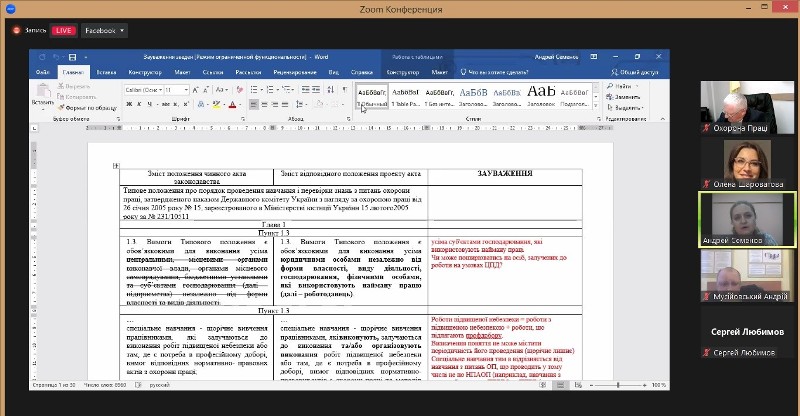Align paragraph to the right
Viewport: 800px width, 416px height.
(274, 104)
